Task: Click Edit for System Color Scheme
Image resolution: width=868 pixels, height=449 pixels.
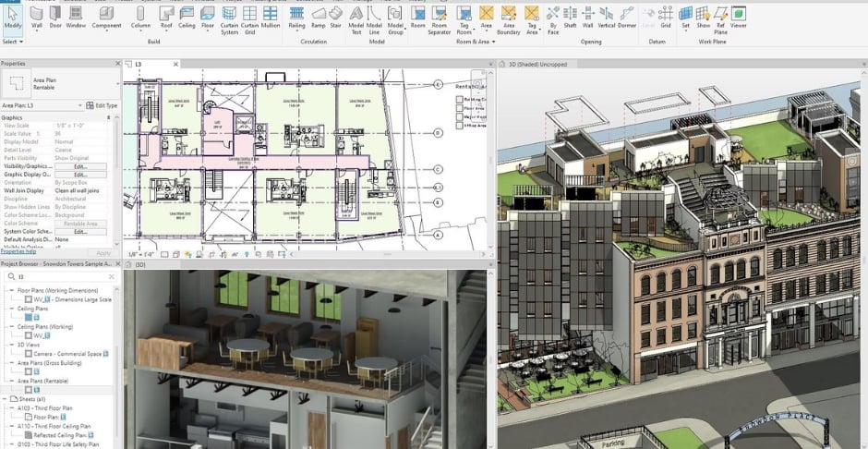Action: [x=81, y=231]
